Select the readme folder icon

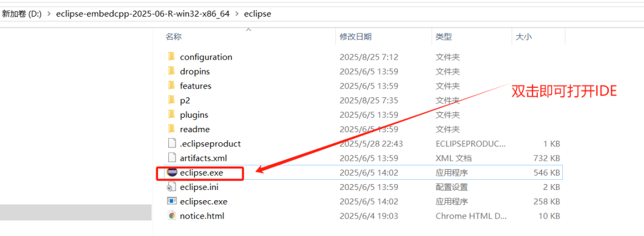click(172, 129)
